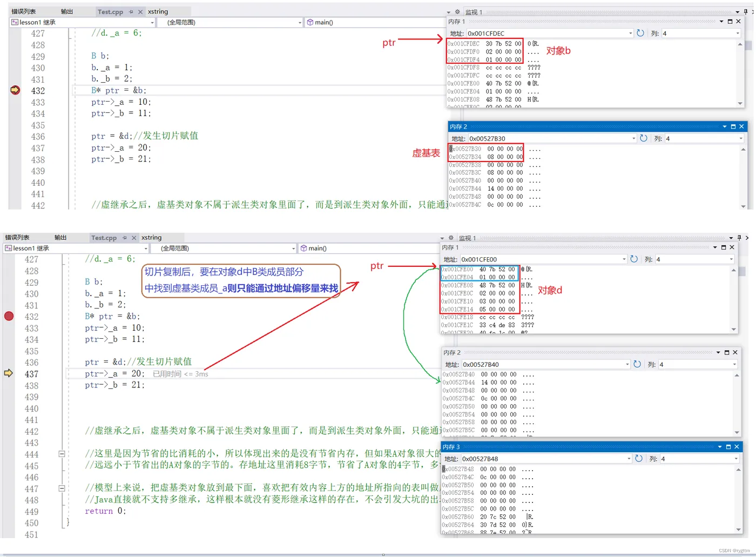
Task: Pin the Test.cpp tab in upper IDE capture
Action: (131, 11)
